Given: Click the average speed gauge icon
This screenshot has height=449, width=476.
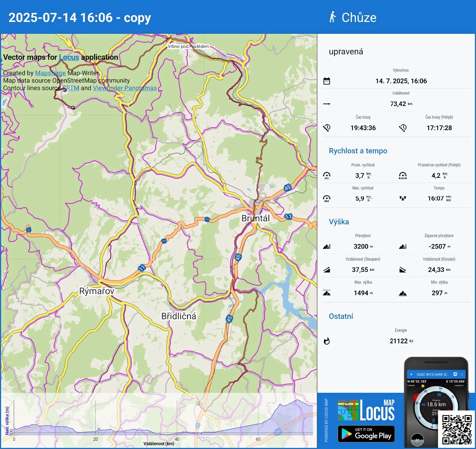Looking at the screenshot, I should pyautogui.click(x=327, y=175).
